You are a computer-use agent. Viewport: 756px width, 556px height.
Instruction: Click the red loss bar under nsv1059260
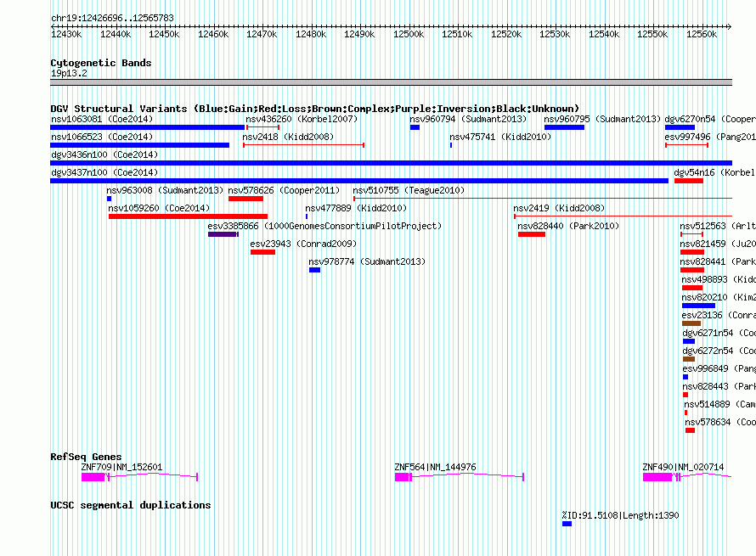pos(188,216)
